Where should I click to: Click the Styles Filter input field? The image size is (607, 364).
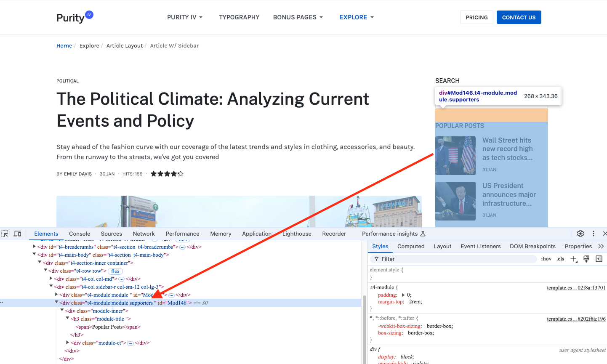(455, 259)
